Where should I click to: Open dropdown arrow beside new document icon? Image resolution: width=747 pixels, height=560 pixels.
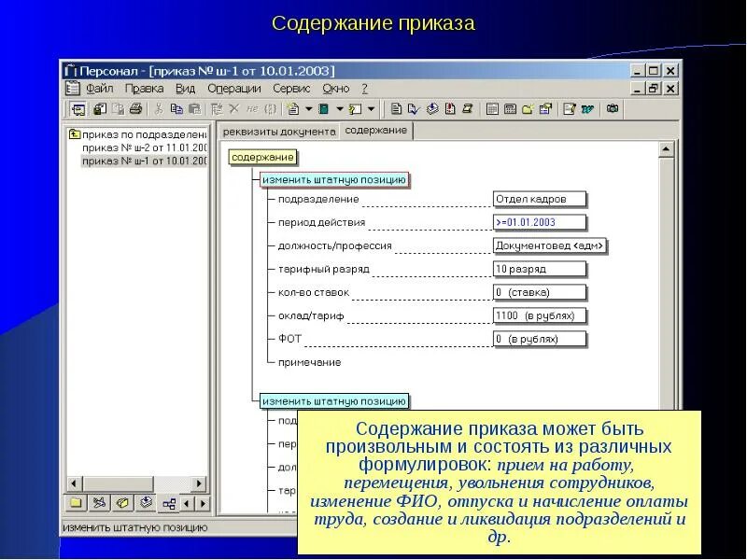[309, 109]
